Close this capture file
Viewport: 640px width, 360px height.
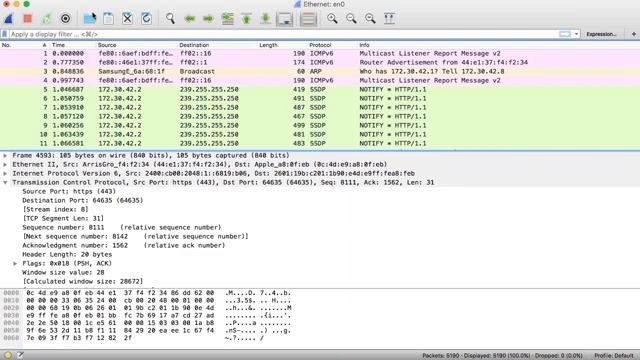click(127, 18)
